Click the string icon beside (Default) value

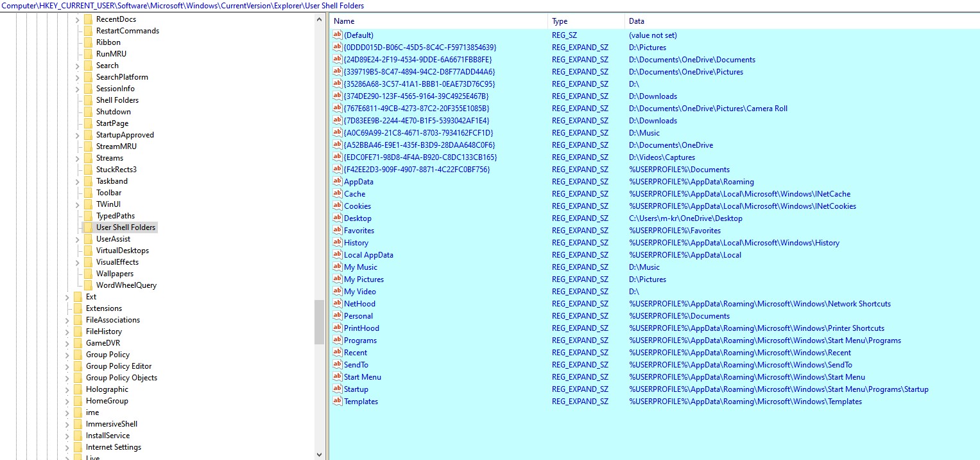[338, 35]
